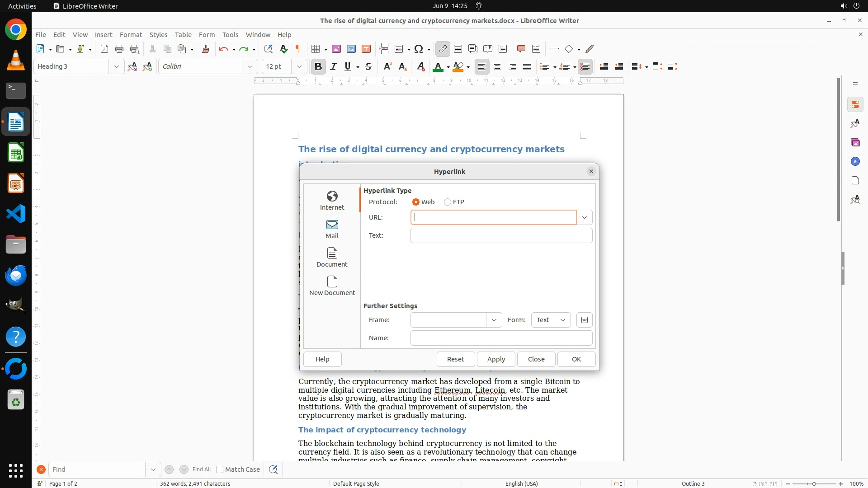Image resolution: width=868 pixels, height=488 pixels.
Task: Select the Web protocol radio button
Action: (x=415, y=202)
